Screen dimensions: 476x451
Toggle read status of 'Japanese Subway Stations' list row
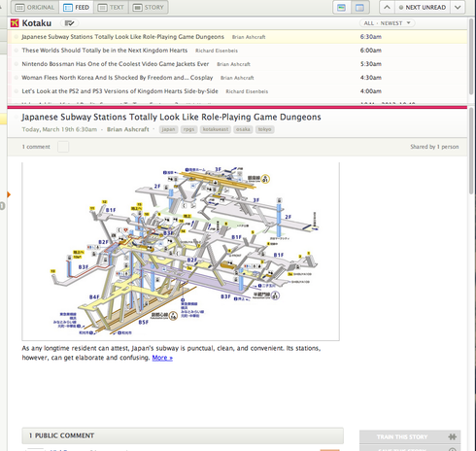[x=16, y=37]
